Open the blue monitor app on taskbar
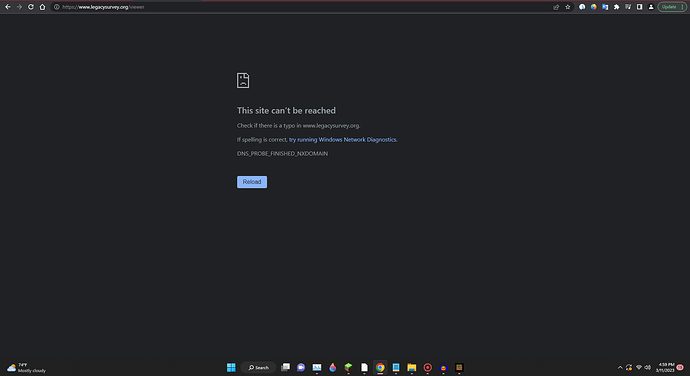This screenshot has height=376, width=690. pos(317,367)
